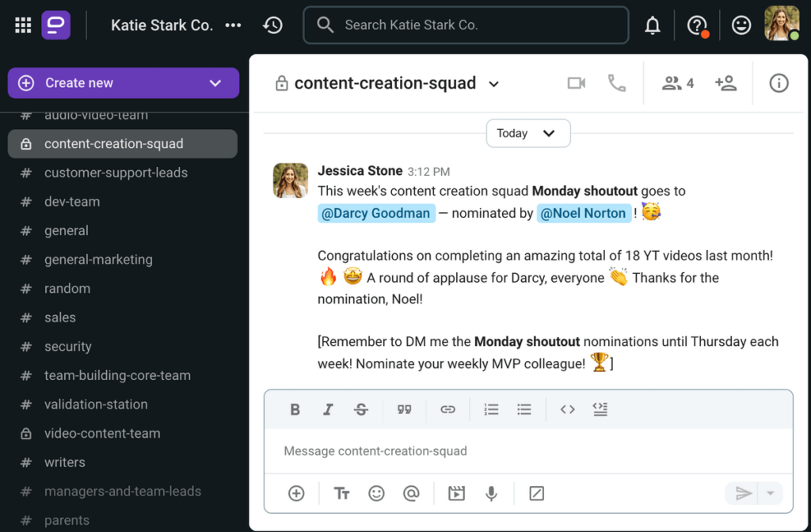811x532 pixels.
Task: Open the activity history clock icon
Action: pyautogui.click(x=272, y=25)
